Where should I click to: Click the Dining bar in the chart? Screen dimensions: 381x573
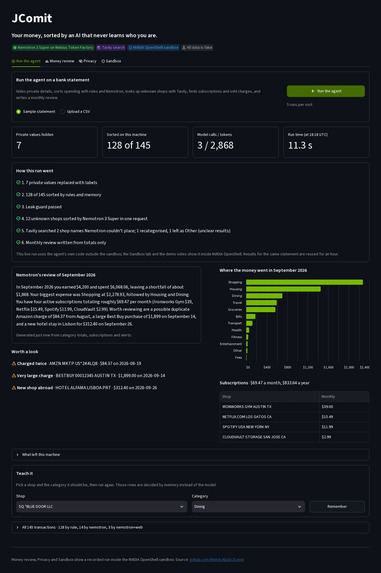point(264,296)
